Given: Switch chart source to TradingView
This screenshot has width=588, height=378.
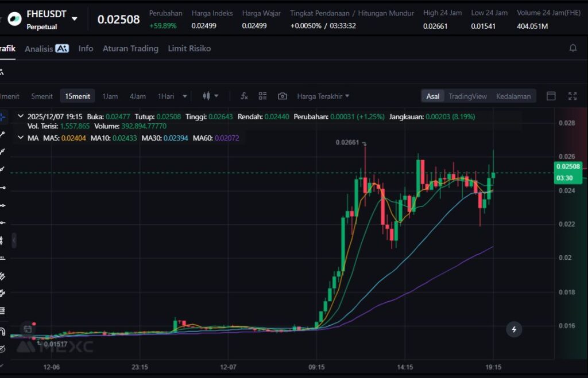Looking at the screenshot, I should [467, 96].
